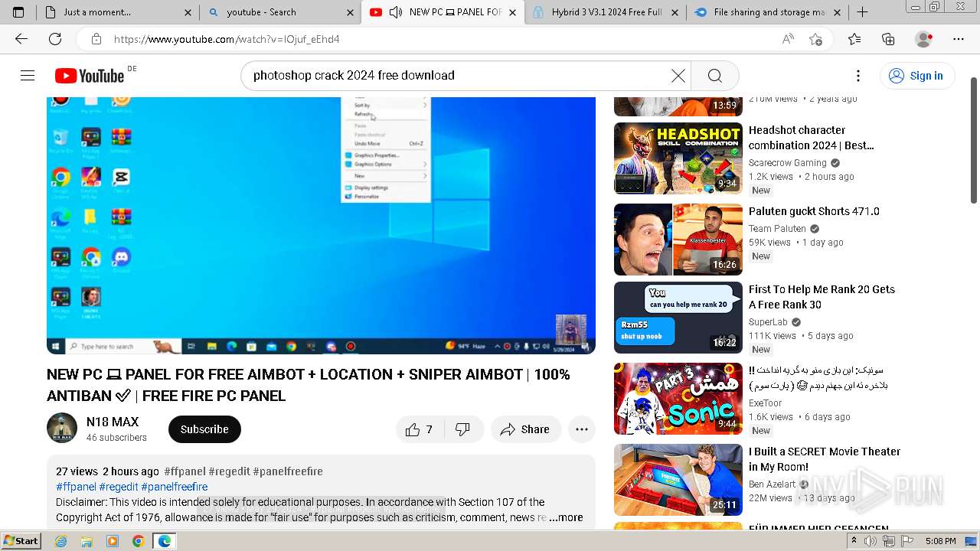Select the active Edge taskbar icon

tap(164, 541)
